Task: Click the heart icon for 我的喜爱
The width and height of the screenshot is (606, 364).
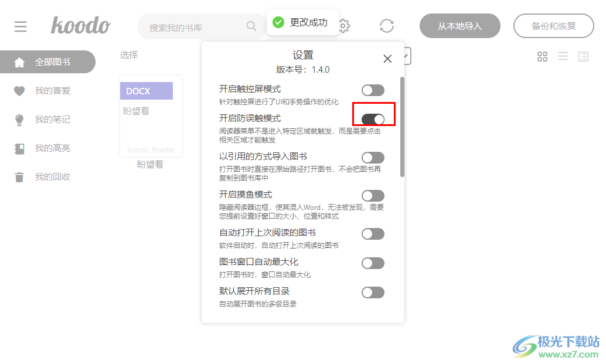Action: [x=19, y=91]
